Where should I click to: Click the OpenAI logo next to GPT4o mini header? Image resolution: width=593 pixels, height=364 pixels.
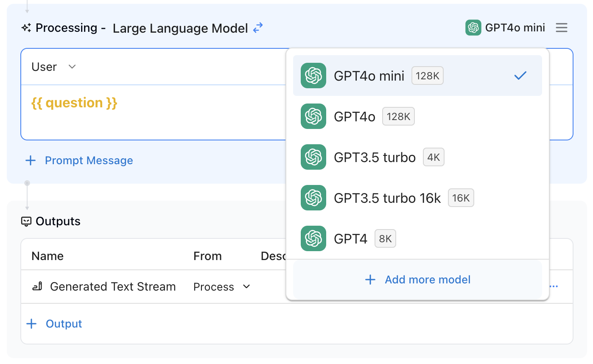coord(473,28)
